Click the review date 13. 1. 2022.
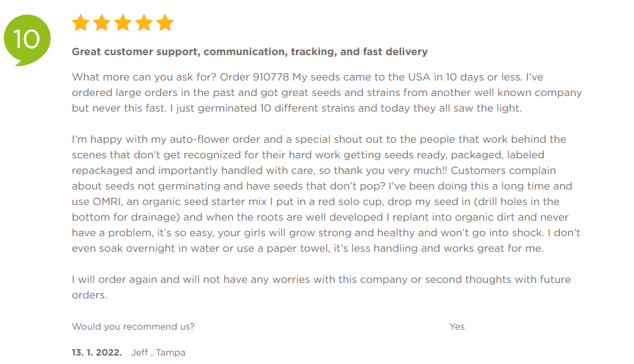 click(x=97, y=352)
